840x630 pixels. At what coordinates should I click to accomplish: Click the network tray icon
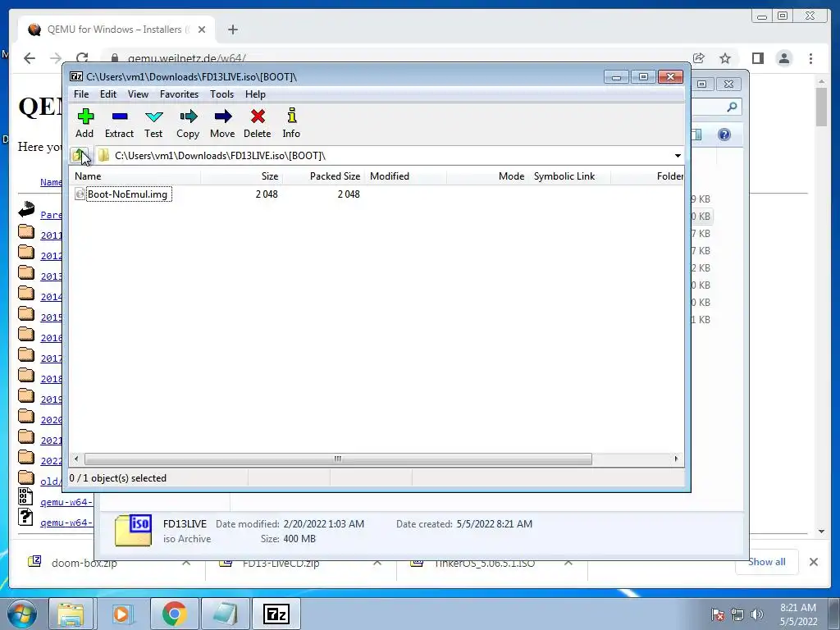[x=737, y=614]
